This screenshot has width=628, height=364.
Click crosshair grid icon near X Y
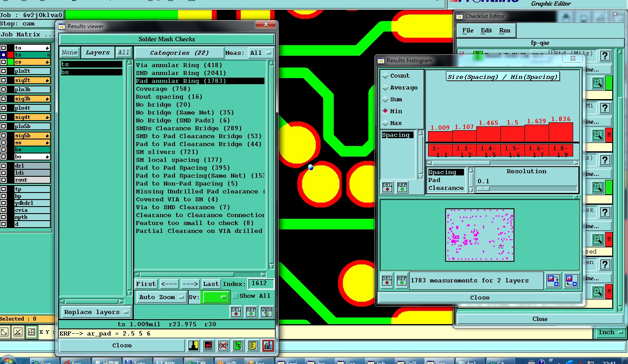pyautogui.click(x=32, y=332)
